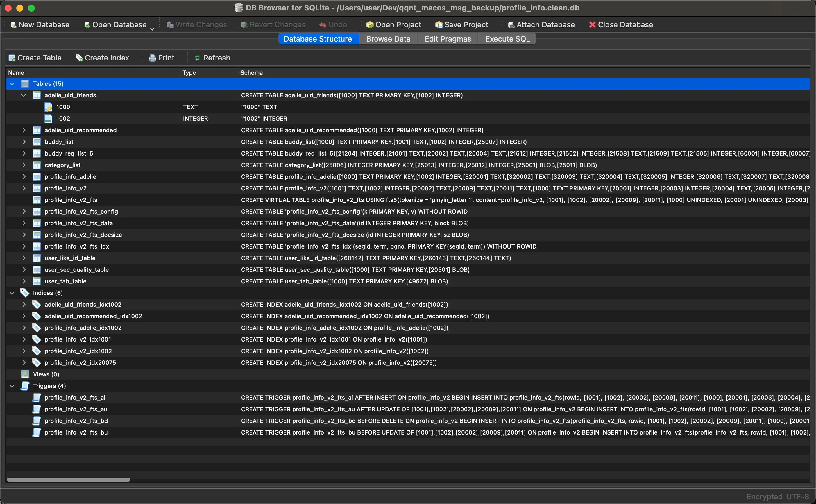The width and height of the screenshot is (816, 504).
Task: Expand the adelie_uid_recommended table
Action: click(24, 130)
